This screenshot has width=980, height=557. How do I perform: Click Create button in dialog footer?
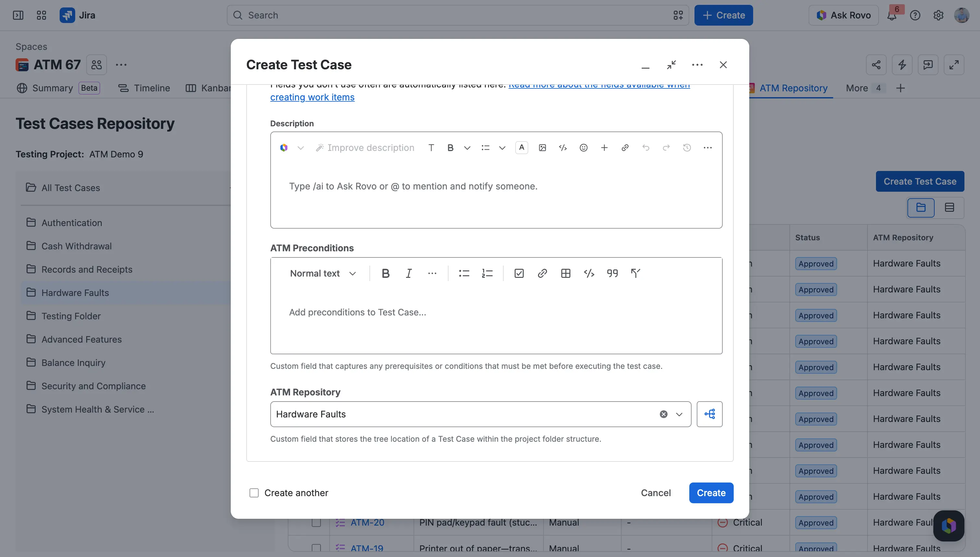point(711,493)
